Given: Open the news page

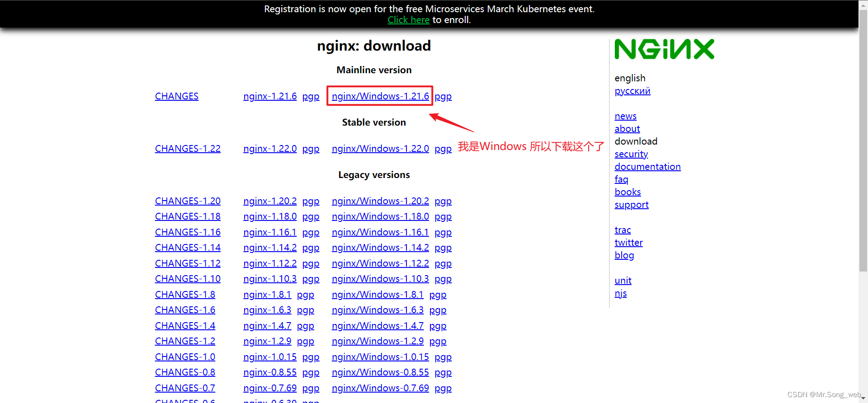Looking at the screenshot, I should click(626, 116).
